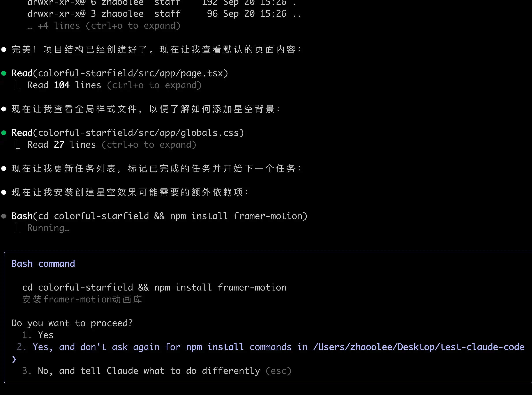Click the selection arrow prompt cursor
The image size is (532, 395).
coord(14,359)
